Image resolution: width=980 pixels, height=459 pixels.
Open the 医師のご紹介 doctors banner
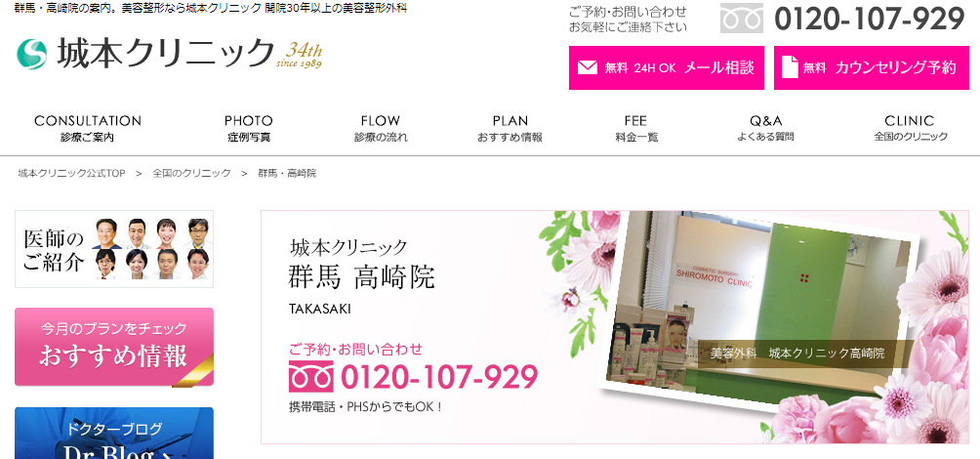tap(114, 249)
